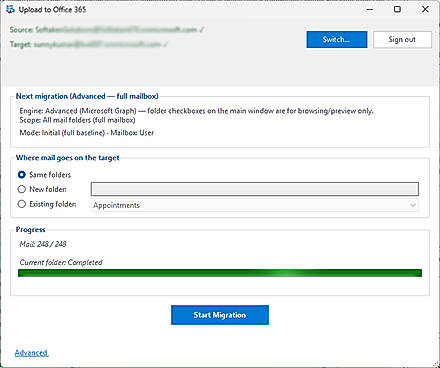
Task: Click the Progress group heading
Action: pyautogui.click(x=30, y=230)
